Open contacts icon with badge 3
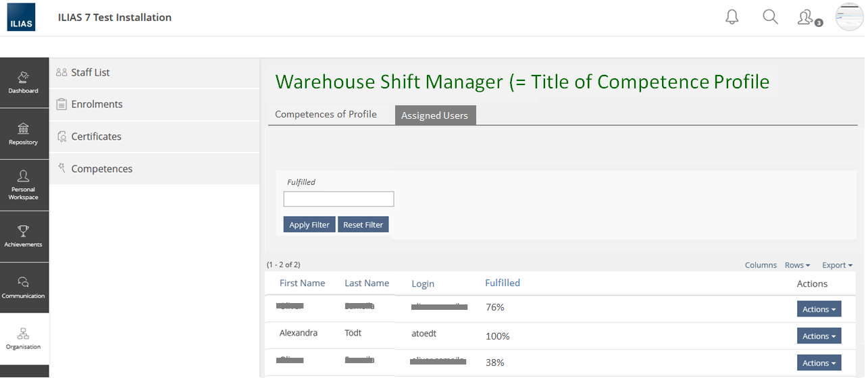 click(807, 18)
